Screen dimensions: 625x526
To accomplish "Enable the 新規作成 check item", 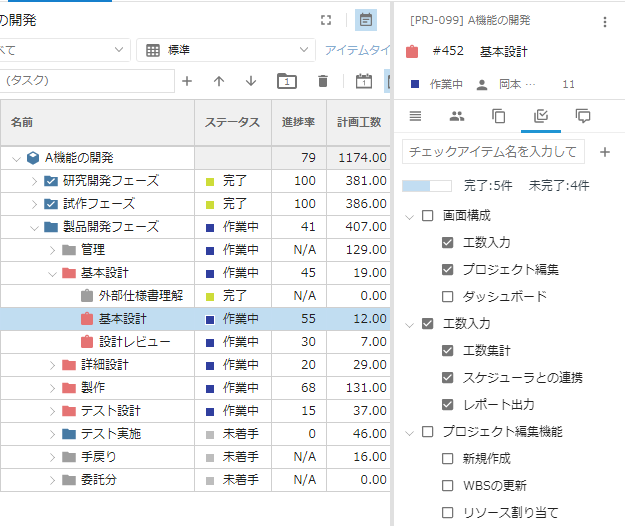I will pos(448,459).
